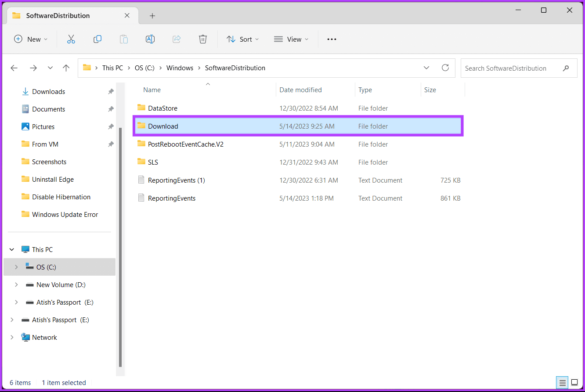
Task: Click the Windows breadcrumb in address bar
Action: coord(180,68)
